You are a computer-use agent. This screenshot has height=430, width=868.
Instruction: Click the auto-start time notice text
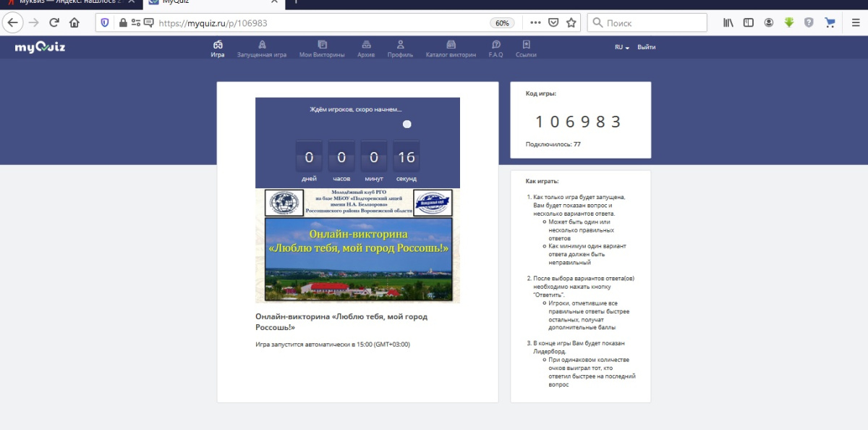333,344
